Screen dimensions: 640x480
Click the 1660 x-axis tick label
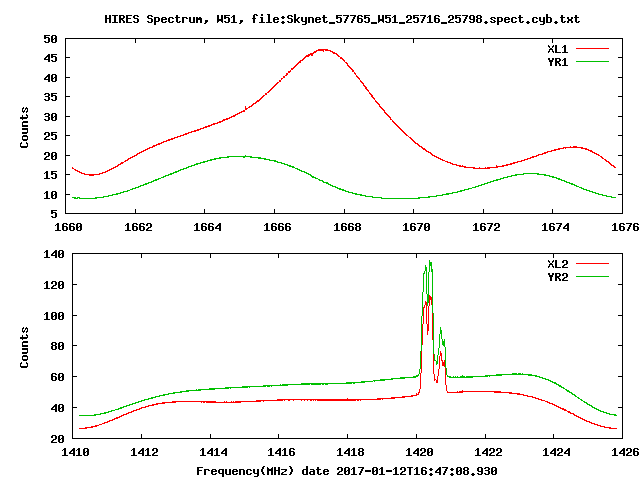pos(68,227)
